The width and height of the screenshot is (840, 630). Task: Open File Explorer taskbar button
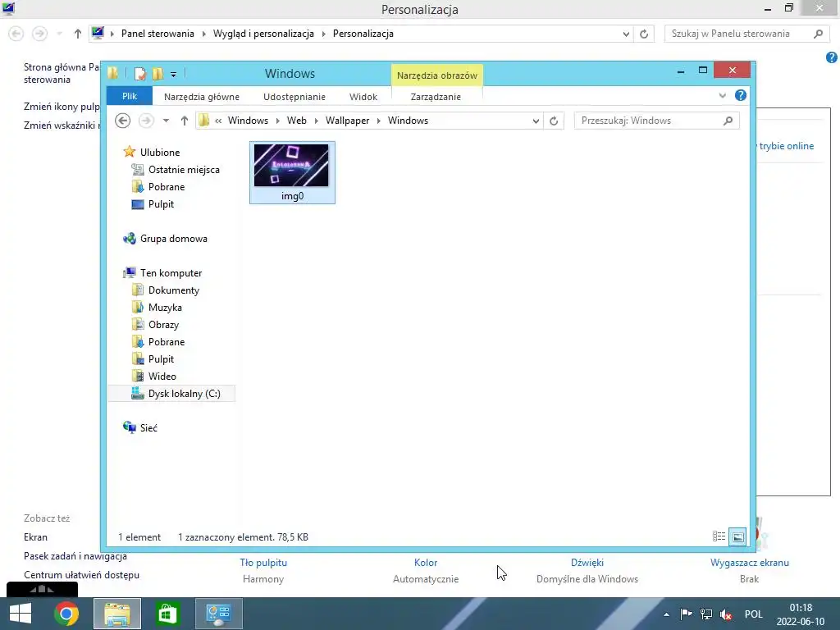tap(117, 614)
